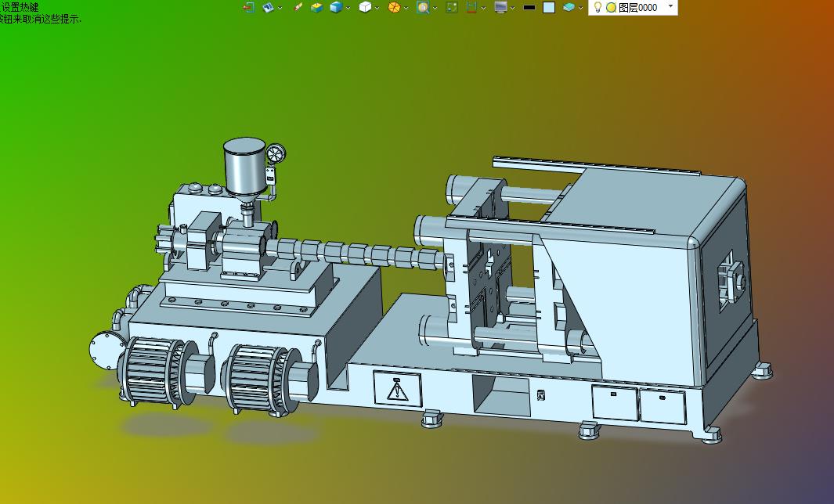The width and height of the screenshot is (834, 504).
Task: Open the 图层0000 layer combo box
Action: [x=633, y=8]
